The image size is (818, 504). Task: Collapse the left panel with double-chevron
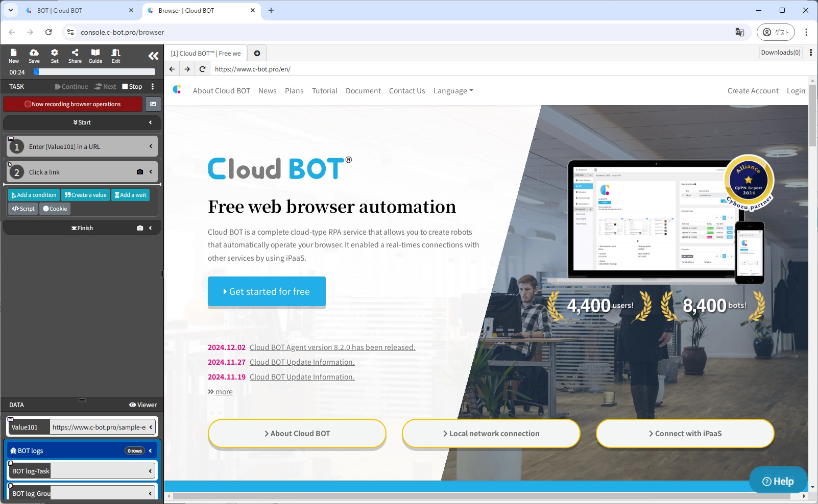[x=153, y=56]
